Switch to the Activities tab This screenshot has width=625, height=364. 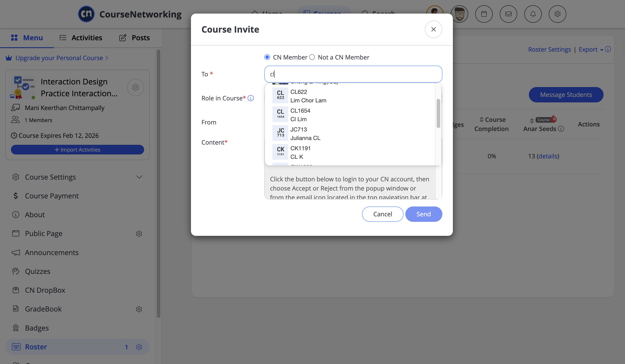[81, 38]
